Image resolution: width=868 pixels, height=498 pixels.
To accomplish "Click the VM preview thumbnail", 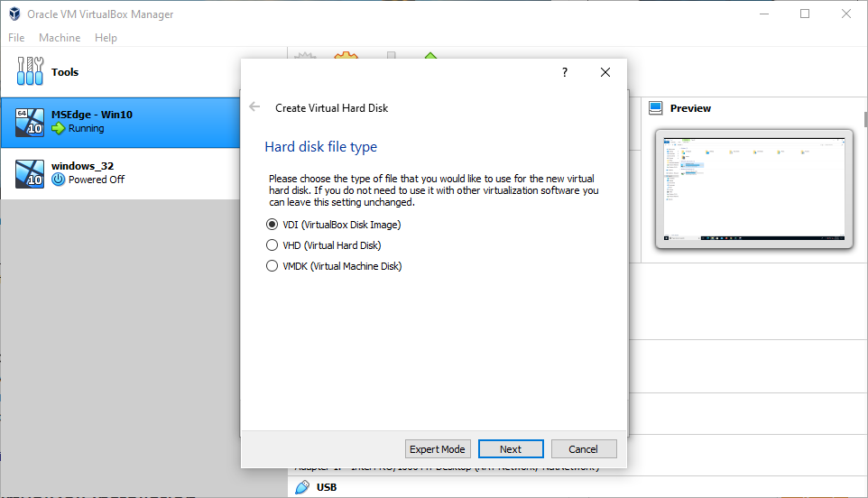I will pyautogui.click(x=754, y=189).
